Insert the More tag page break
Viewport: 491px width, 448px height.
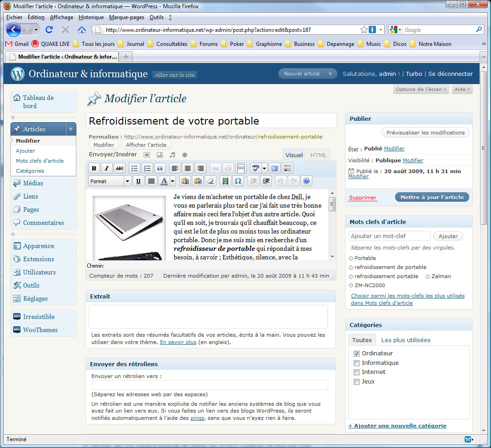241,168
